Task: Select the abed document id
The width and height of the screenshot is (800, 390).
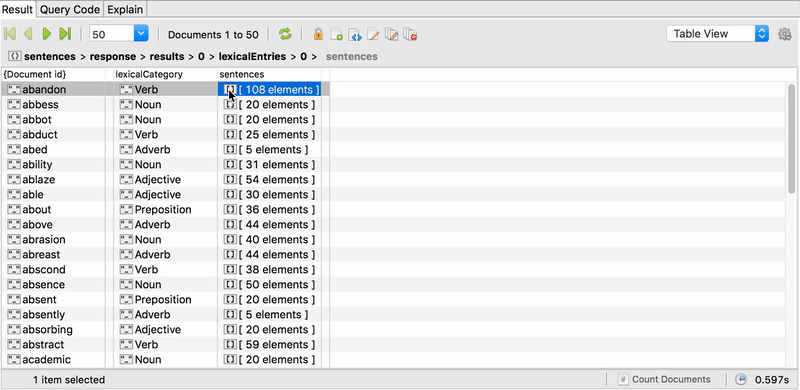Action: click(x=35, y=150)
